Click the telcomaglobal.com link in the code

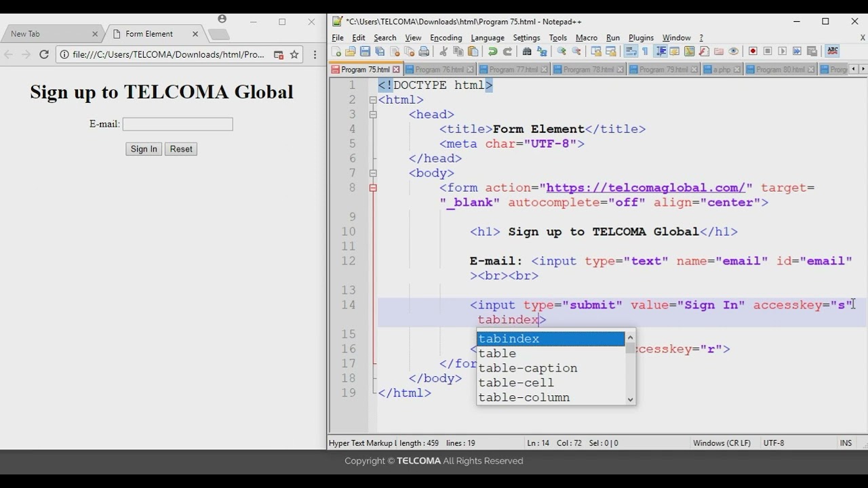click(646, 188)
